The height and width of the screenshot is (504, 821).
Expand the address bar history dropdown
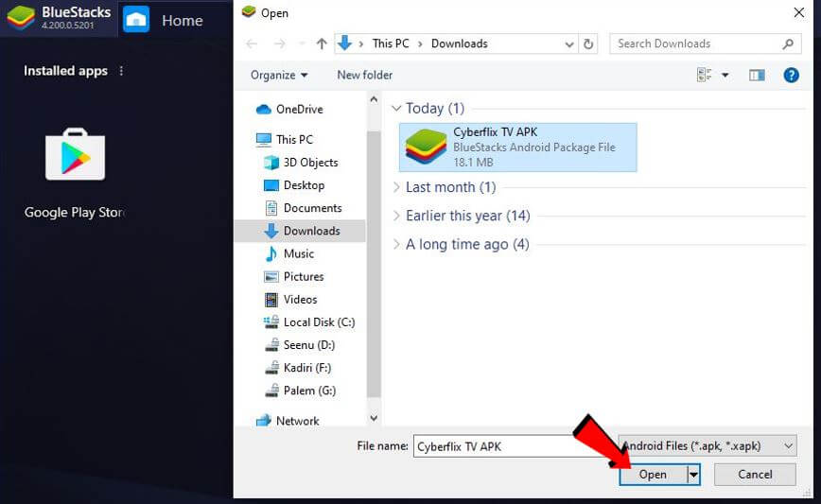click(569, 44)
